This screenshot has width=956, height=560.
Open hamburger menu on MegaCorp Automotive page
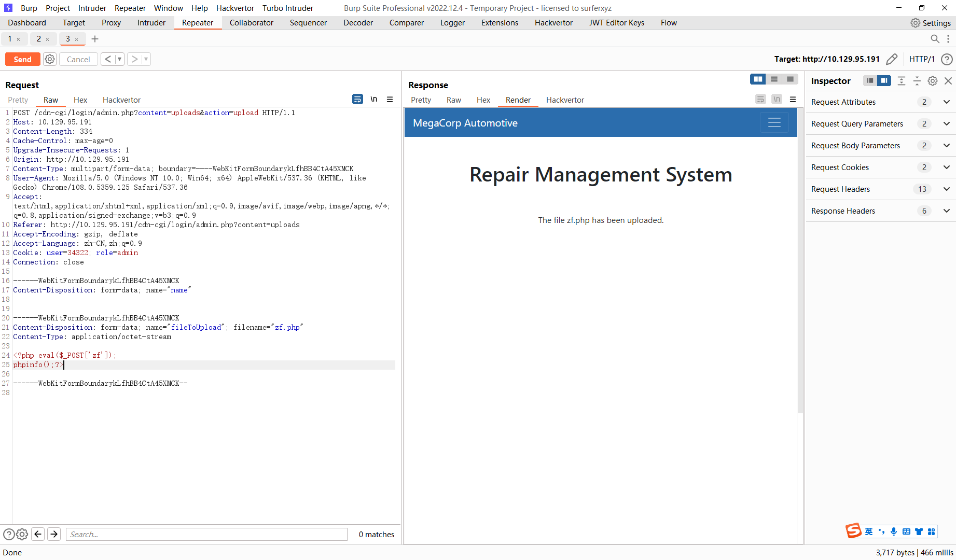774,122
